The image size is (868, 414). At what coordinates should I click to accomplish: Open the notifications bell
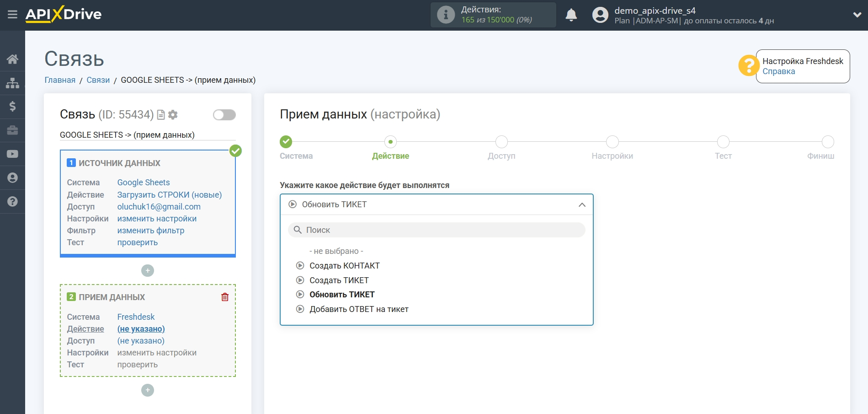pyautogui.click(x=571, y=15)
